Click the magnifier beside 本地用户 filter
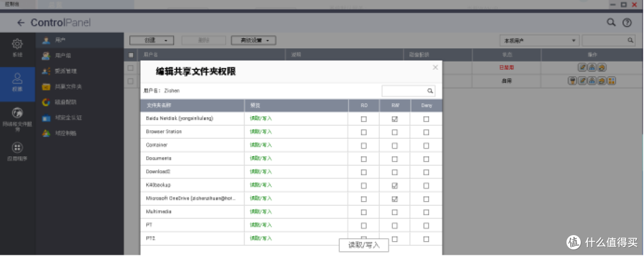The height and width of the screenshot is (256, 644). point(630,40)
